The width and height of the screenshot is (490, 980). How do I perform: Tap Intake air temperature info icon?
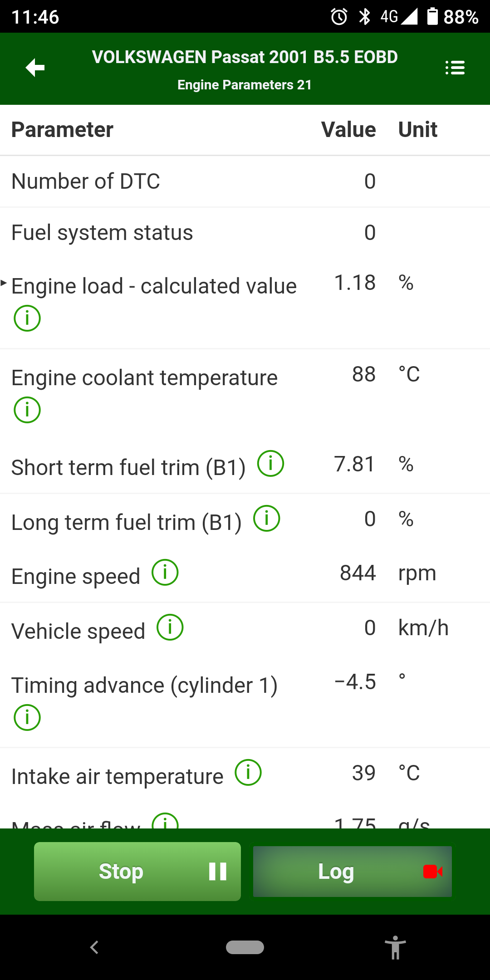[248, 773]
